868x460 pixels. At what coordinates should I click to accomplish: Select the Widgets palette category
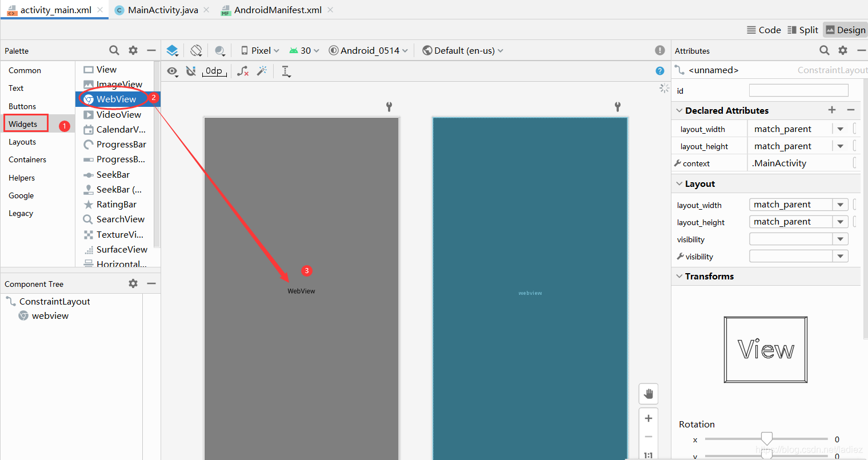pyautogui.click(x=23, y=124)
